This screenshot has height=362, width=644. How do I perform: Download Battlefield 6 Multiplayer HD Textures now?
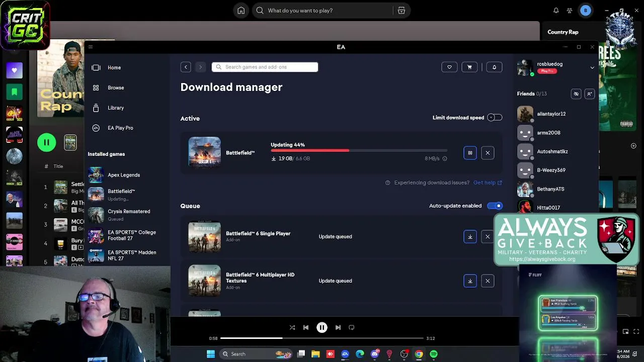click(x=470, y=281)
